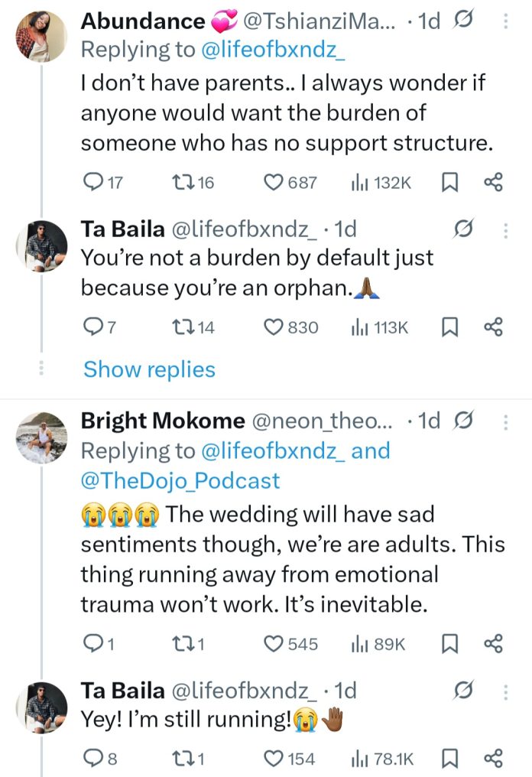Image resolution: width=532 pixels, height=777 pixels.
Task: Open @TheDojo_Podcast profile link
Action: [x=180, y=480]
